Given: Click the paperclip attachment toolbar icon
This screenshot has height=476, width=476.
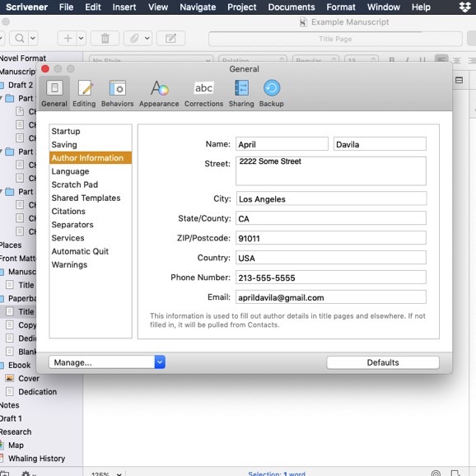Looking at the screenshot, I should (134, 38).
